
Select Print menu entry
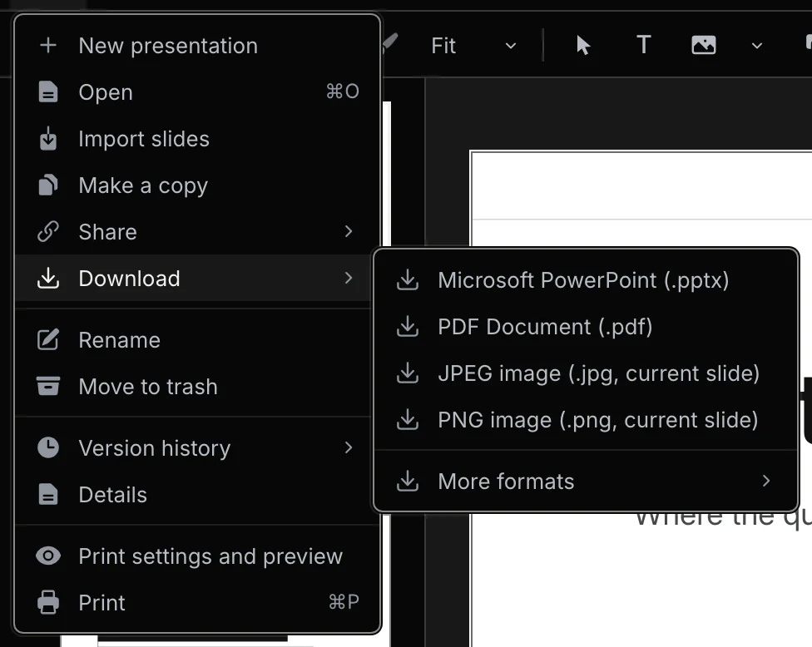[197, 603]
